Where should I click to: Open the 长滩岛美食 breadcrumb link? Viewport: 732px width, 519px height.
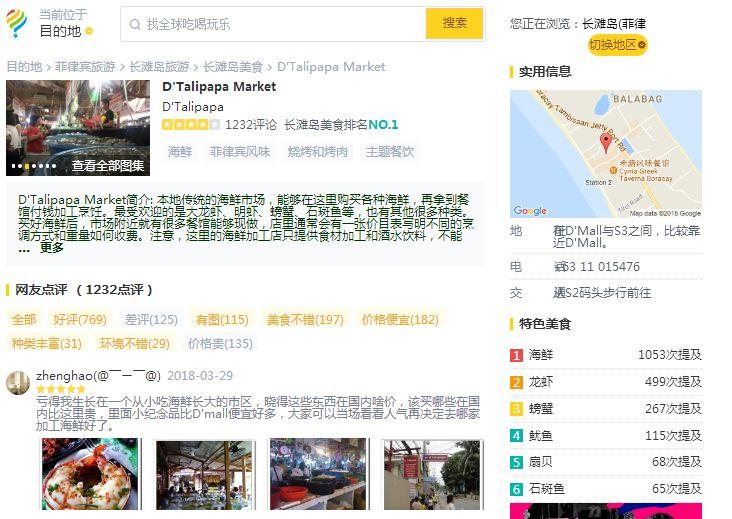(x=233, y=67)
